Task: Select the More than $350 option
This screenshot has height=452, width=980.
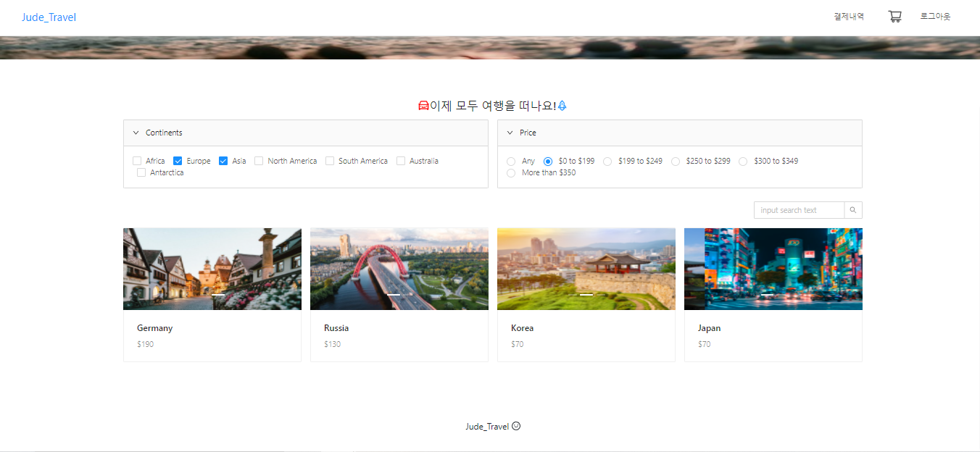Action: [511, 173]
